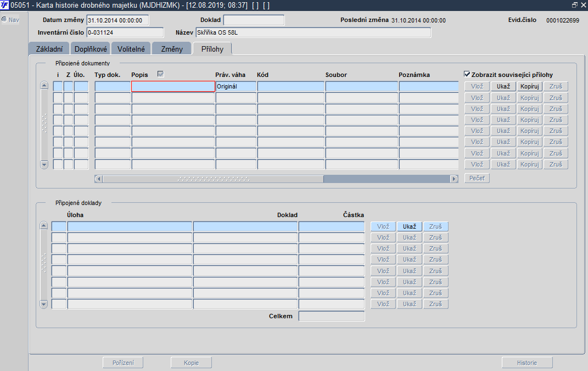Click first-row Soubor cell in documents
Viewport: 588px width, 371px height.
361,86
